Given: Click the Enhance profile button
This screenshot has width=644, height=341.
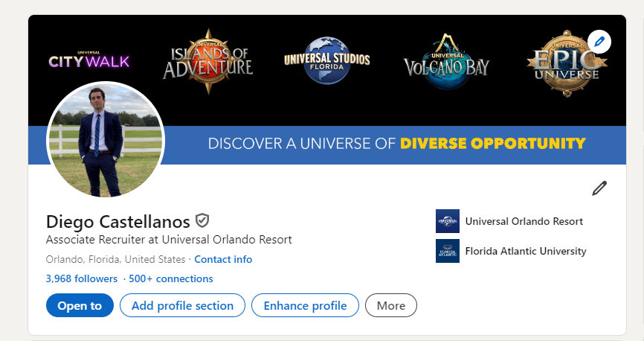Looking at the screenshot, I should coord(305,305).
